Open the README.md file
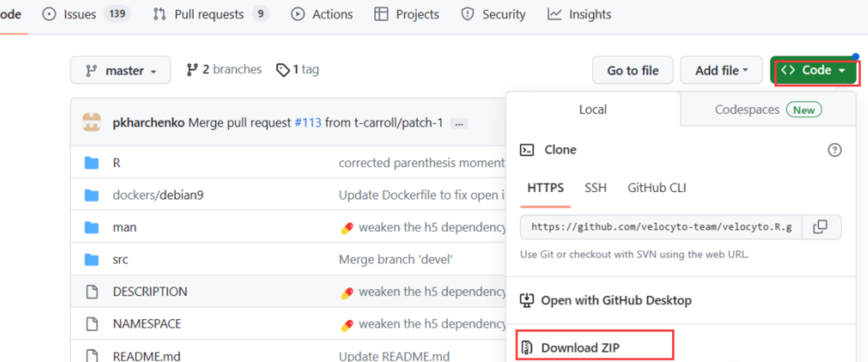Viewport: 868px width, 362px height. click(x=146, y=356)
